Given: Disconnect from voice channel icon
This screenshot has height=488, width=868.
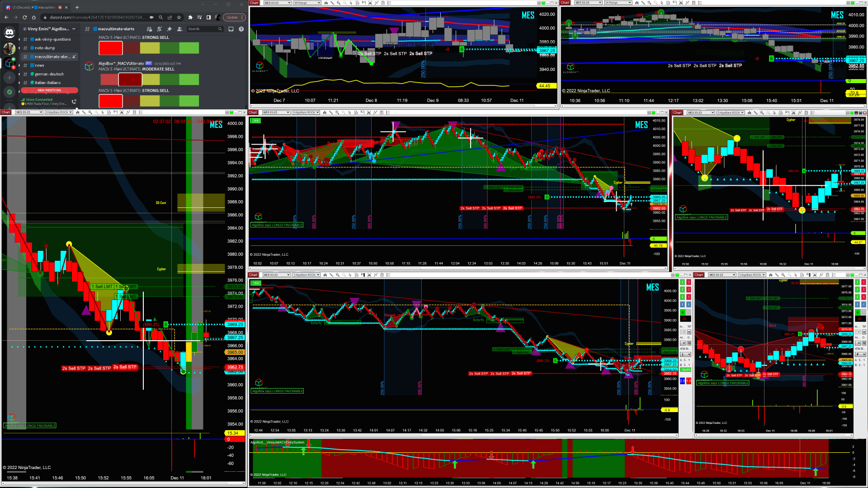Looking at the screenshot, I should (74, 101).
